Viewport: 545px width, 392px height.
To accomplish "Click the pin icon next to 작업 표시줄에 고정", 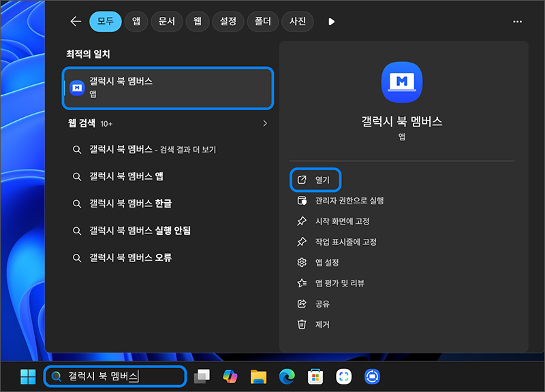I will (x=302, y=242).
